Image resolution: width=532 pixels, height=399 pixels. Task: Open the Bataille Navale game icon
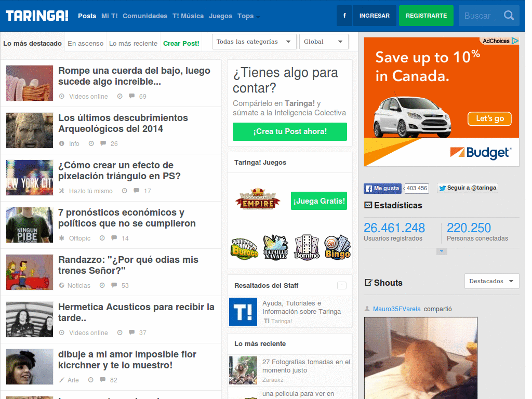275,248
